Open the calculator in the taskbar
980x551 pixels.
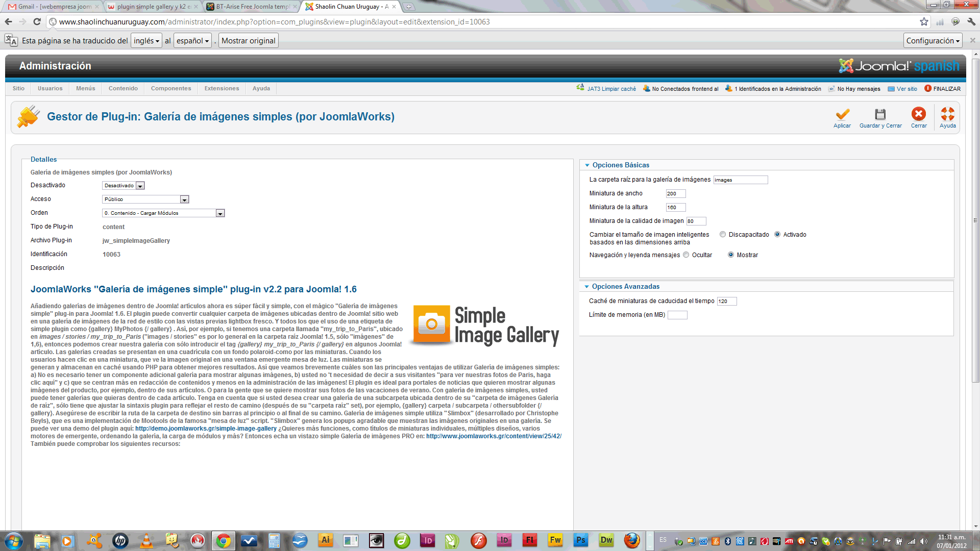274,540
